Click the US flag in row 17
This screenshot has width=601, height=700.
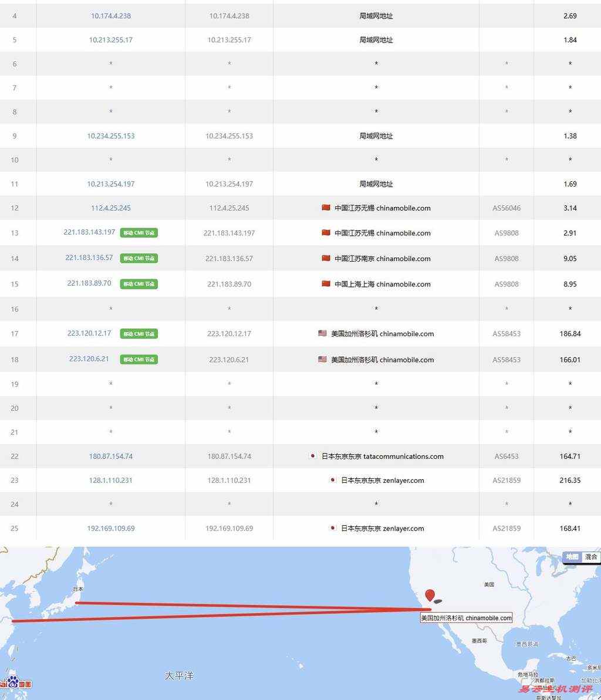tap(322, 333)
